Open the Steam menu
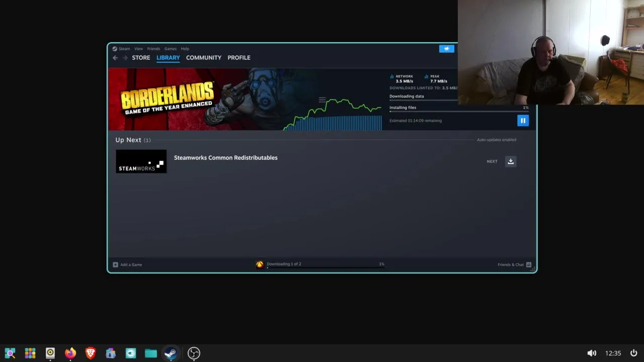 pos(124,49)
